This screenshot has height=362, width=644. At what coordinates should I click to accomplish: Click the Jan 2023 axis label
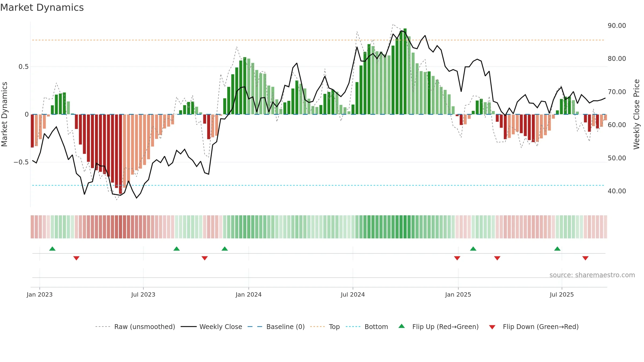click(40, 294)
